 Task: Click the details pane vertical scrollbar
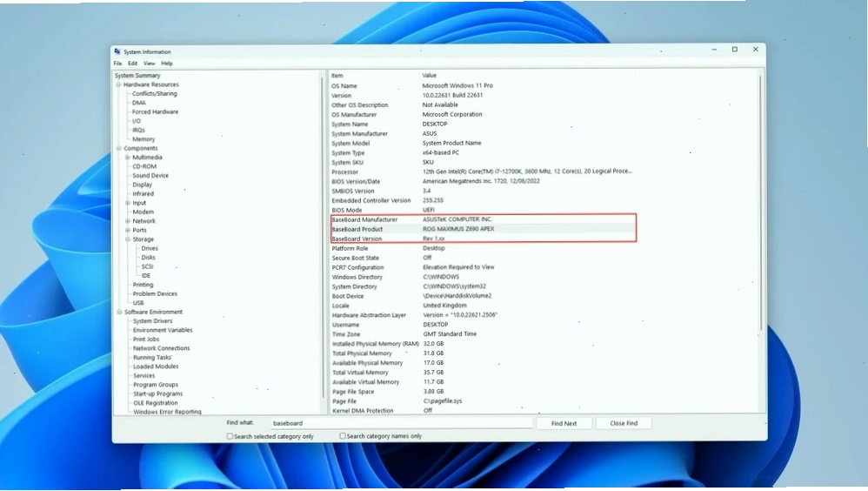click(x=761, y=205)
